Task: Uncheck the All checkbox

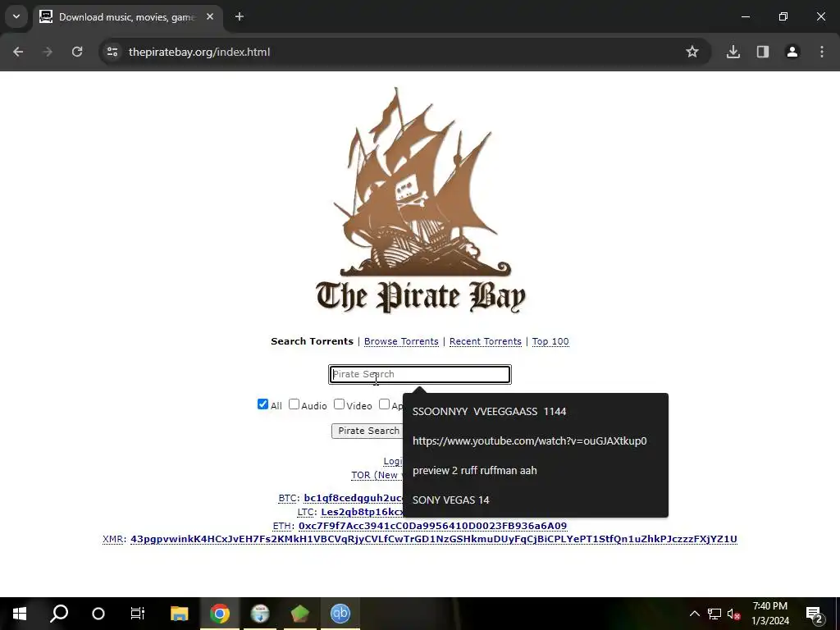Action: [x=262, y=404]
